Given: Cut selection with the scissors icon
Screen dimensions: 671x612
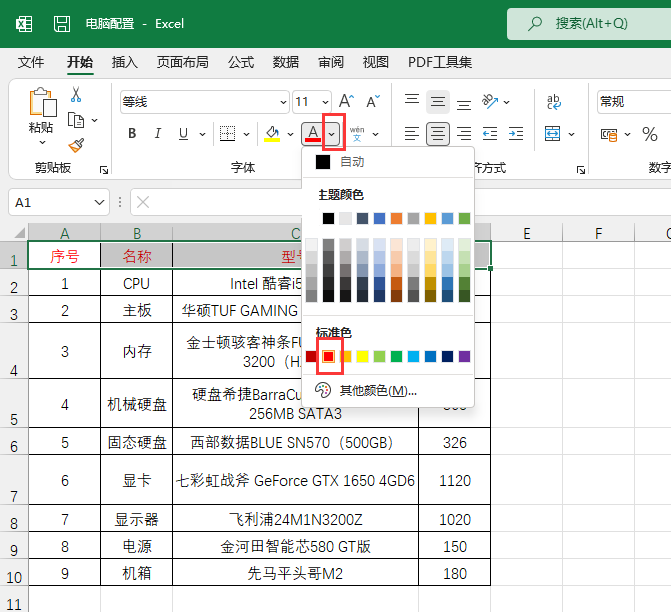Looking at the screenshot, I should [76, 95].
